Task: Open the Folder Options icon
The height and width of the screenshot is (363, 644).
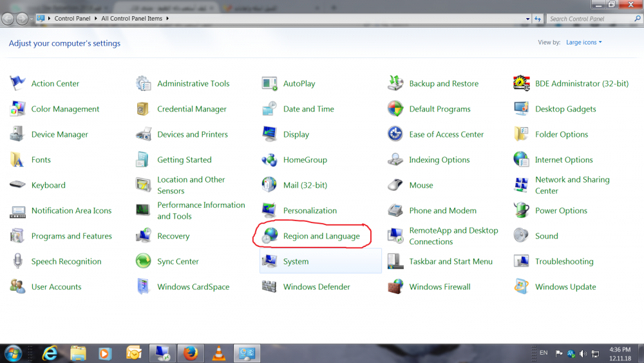Action: [x=521, y=134]
